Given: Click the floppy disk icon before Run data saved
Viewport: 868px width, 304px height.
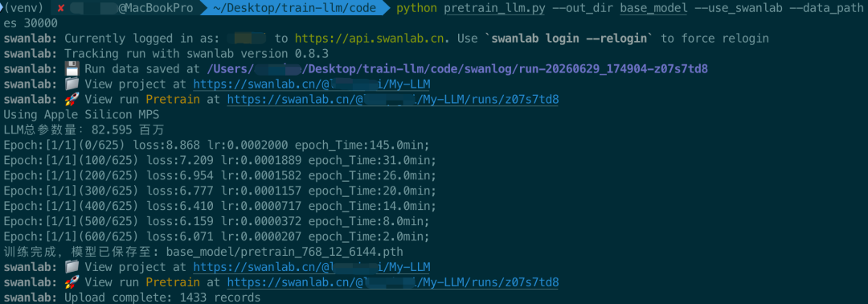Looking at the screenshot, I should (72, 69).
